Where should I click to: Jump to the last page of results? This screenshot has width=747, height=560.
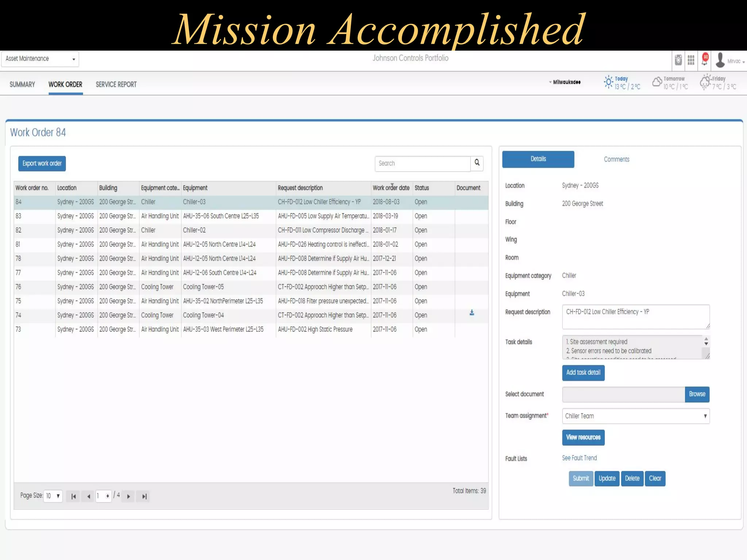[x=144, y=496]
